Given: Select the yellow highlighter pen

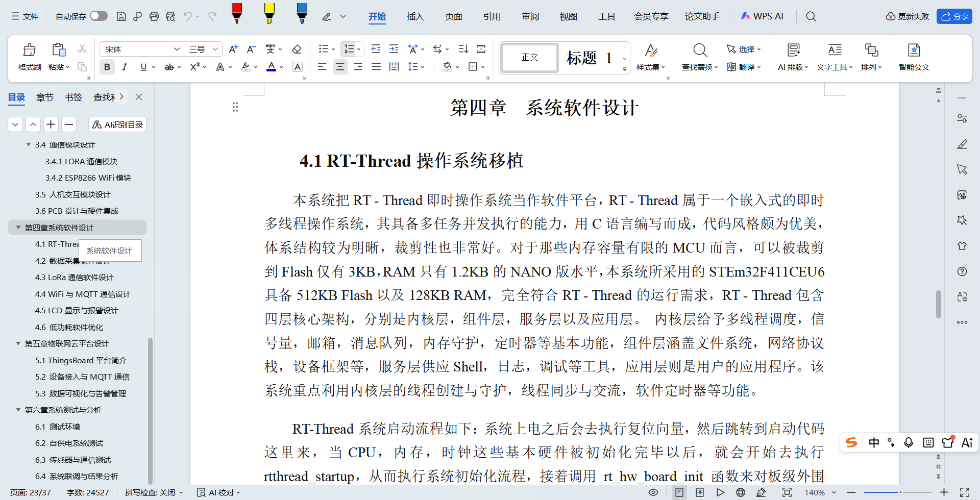Looking at the screenshot, I should (269, 14).
